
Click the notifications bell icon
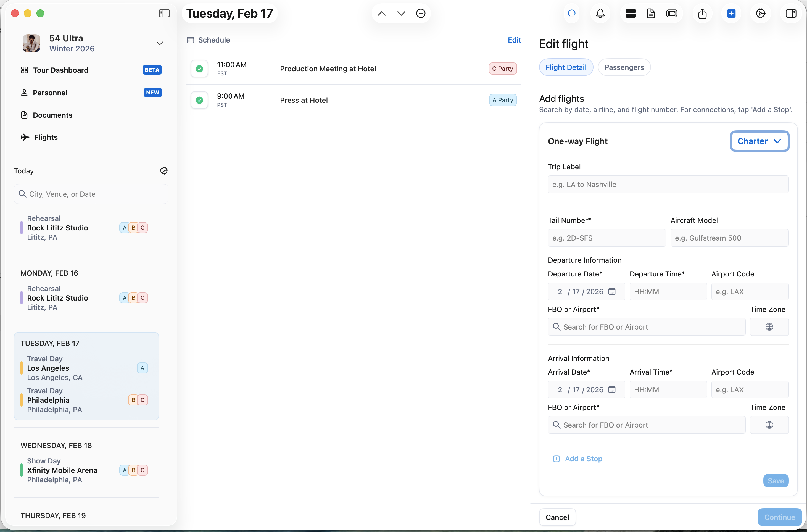[600, 14]
